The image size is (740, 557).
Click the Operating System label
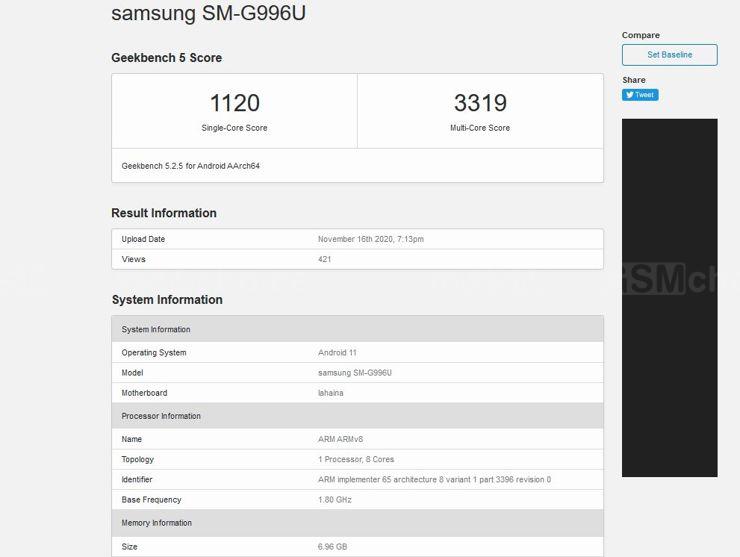pyautogui.click(x=154, y=353)
